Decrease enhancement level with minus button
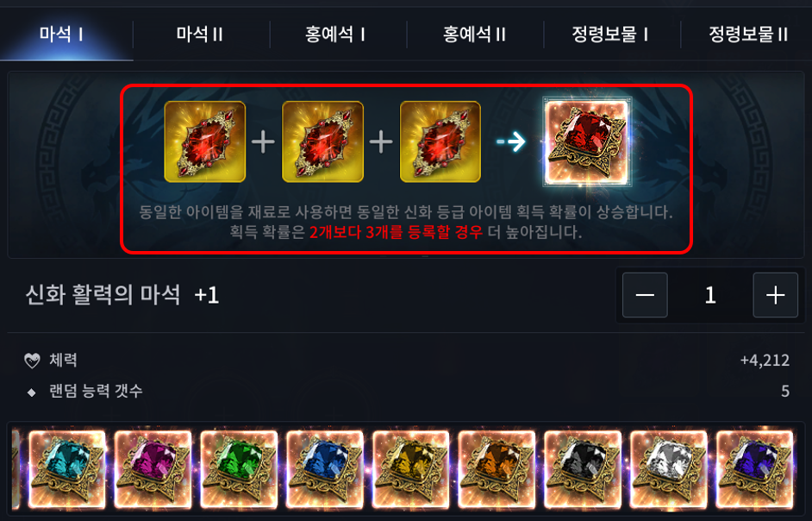 (645, 295)
